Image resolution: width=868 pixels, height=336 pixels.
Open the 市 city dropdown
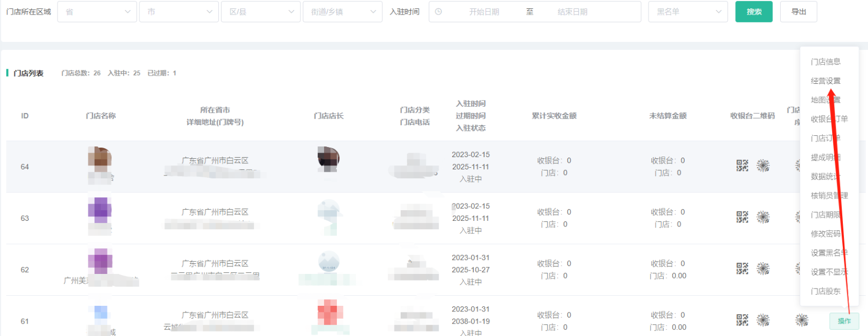tap(179, 12)
